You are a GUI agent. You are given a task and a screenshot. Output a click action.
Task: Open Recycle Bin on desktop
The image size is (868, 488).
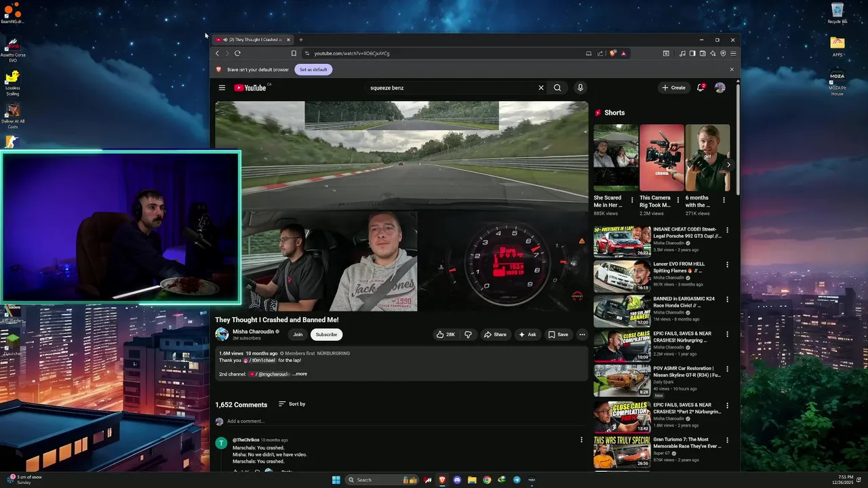[x=837, y=13]
